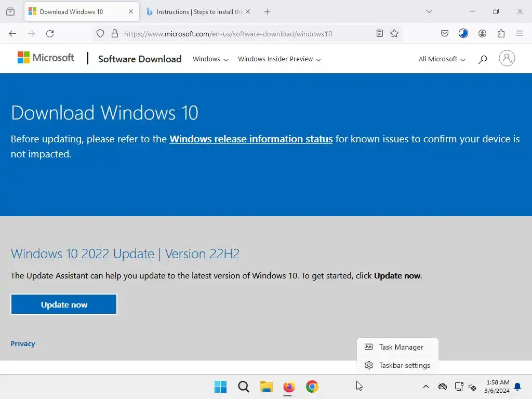Close the Instructions tab

point(248,11)
